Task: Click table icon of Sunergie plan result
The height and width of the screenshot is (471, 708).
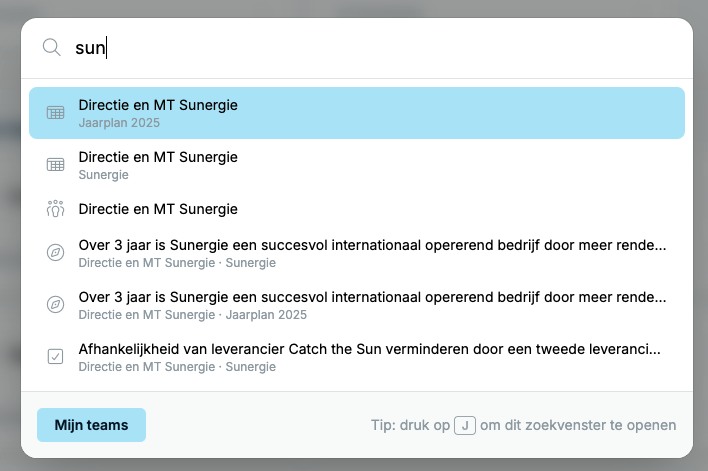Action: coord(56,164)
